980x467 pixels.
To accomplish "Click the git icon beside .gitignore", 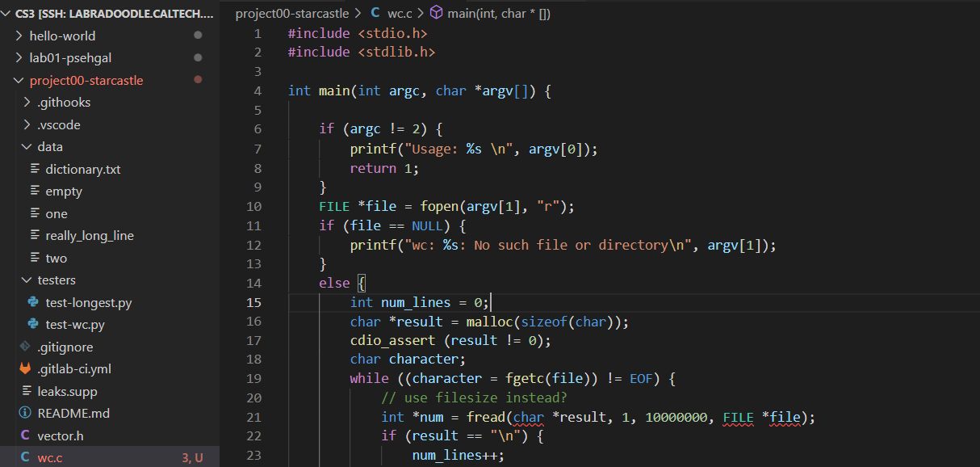I will click(25, 347).
